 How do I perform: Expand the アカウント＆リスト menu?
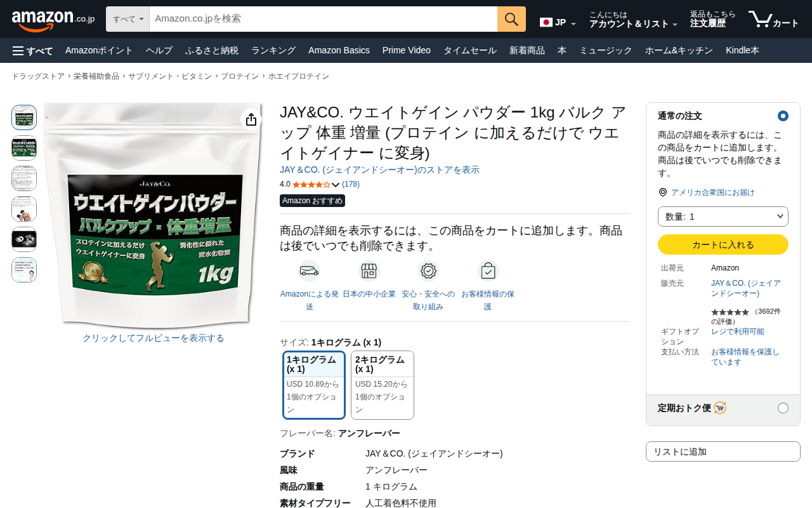(x=633, y=19)
